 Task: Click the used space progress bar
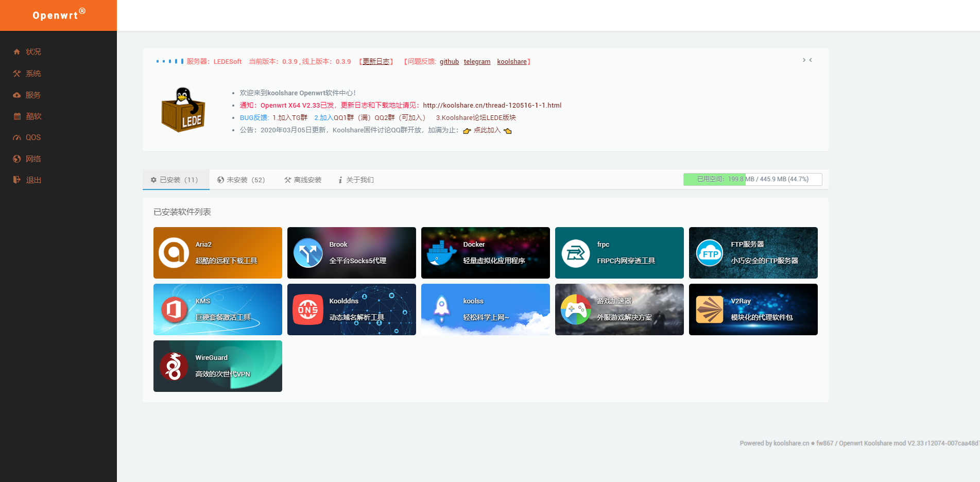pos(752,179)
